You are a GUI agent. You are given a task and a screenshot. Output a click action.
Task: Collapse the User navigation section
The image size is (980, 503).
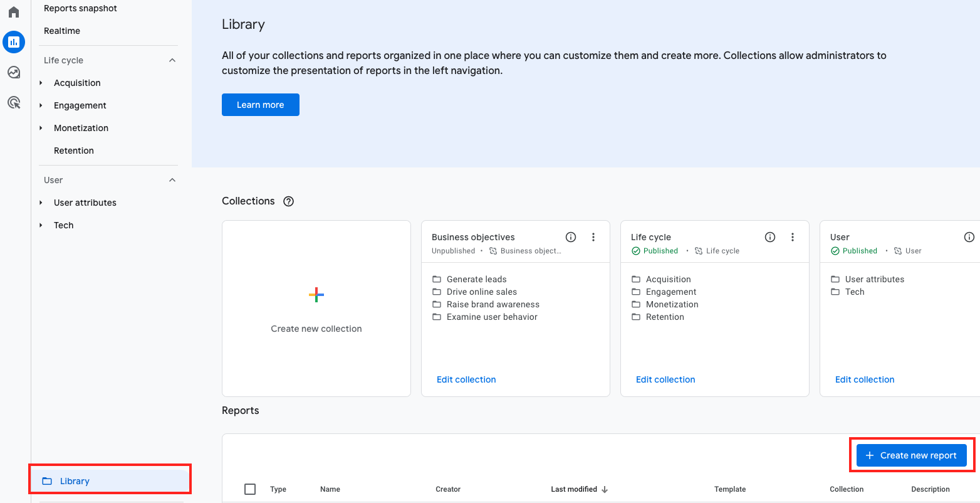[x=172, y=180]
